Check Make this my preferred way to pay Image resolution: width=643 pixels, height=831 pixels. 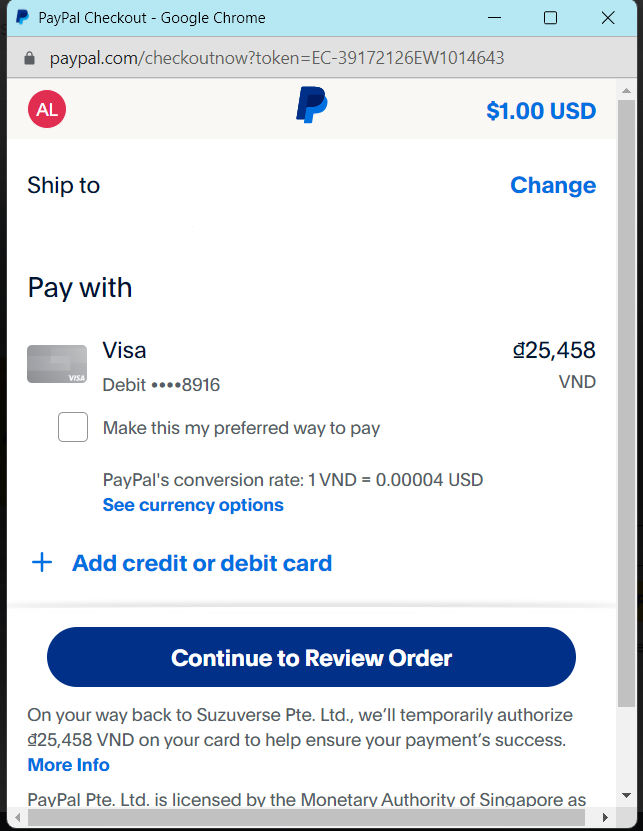[x=73, y=428]
